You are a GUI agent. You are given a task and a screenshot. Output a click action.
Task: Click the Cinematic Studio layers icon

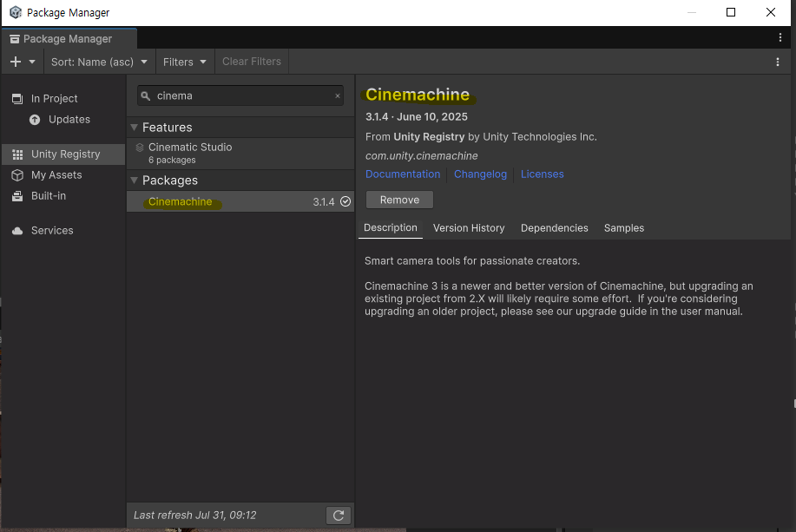(140, 148)
